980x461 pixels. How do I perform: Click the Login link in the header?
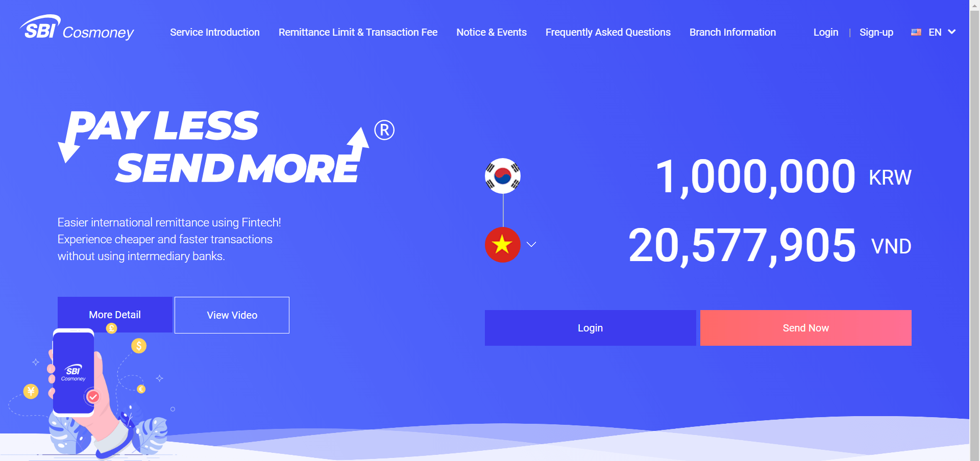pyautogui.click(x=825, y=32)
